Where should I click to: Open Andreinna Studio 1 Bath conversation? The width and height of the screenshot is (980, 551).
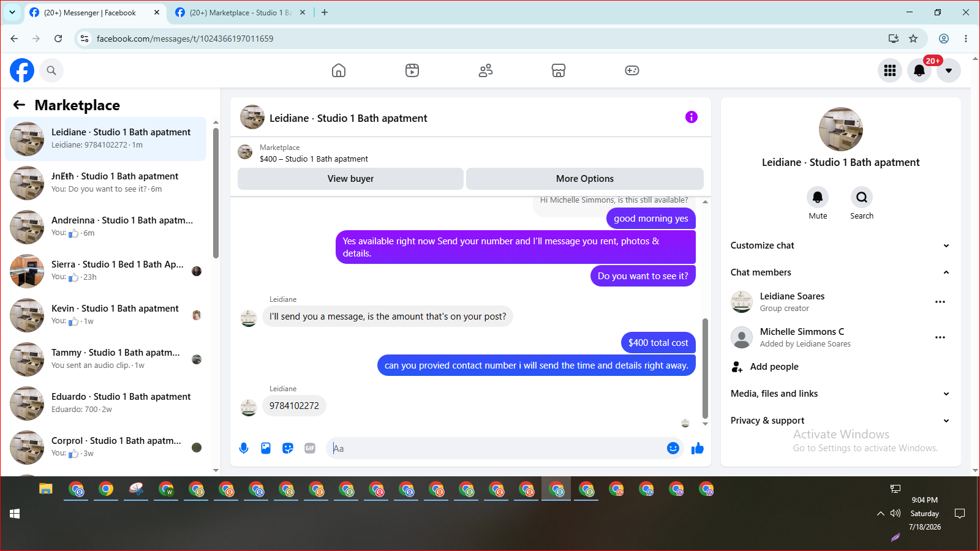coord(106,227)
